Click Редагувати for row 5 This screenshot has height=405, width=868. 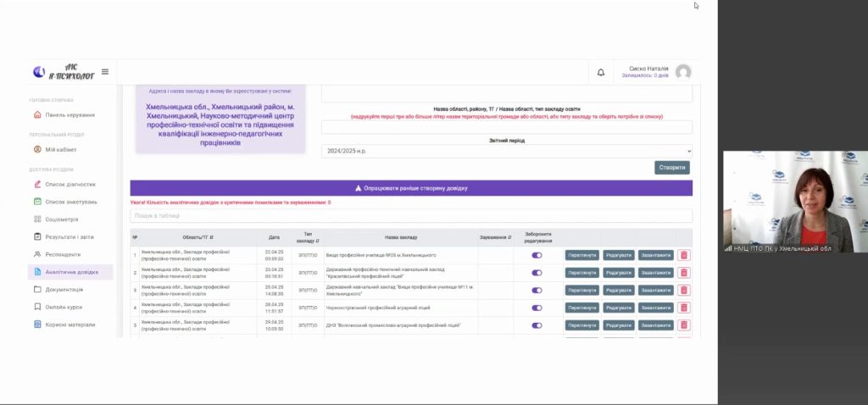coord(618,325)
